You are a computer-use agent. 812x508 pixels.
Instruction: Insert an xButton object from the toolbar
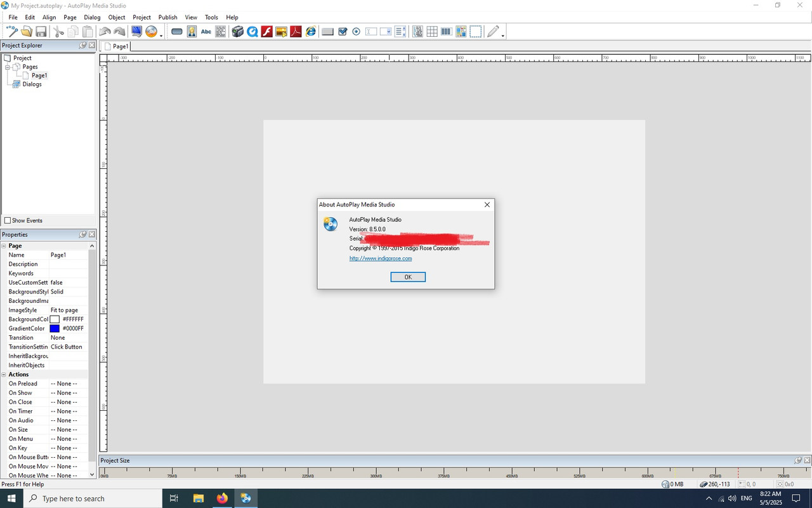coord(327,32)
